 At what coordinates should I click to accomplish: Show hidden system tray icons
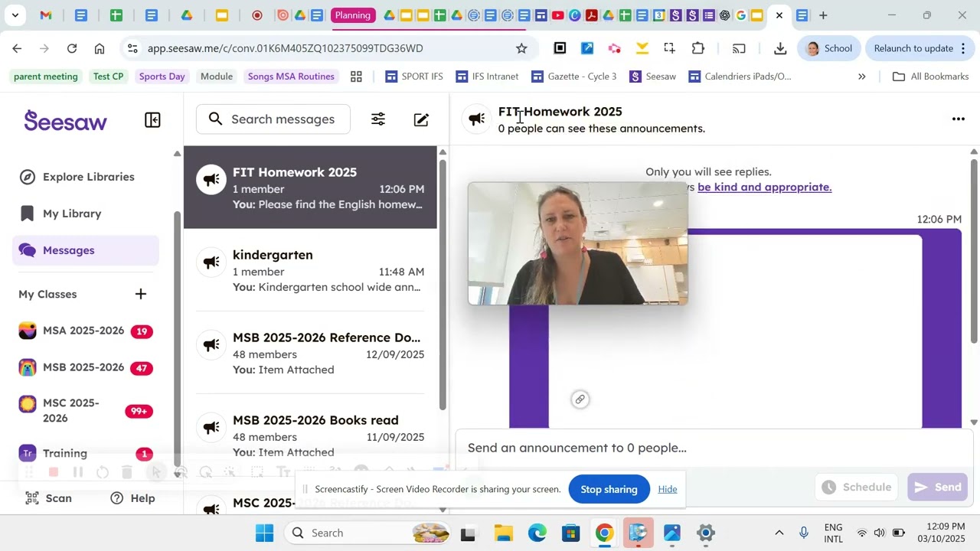pyautogui.click(x=779, y=533)
